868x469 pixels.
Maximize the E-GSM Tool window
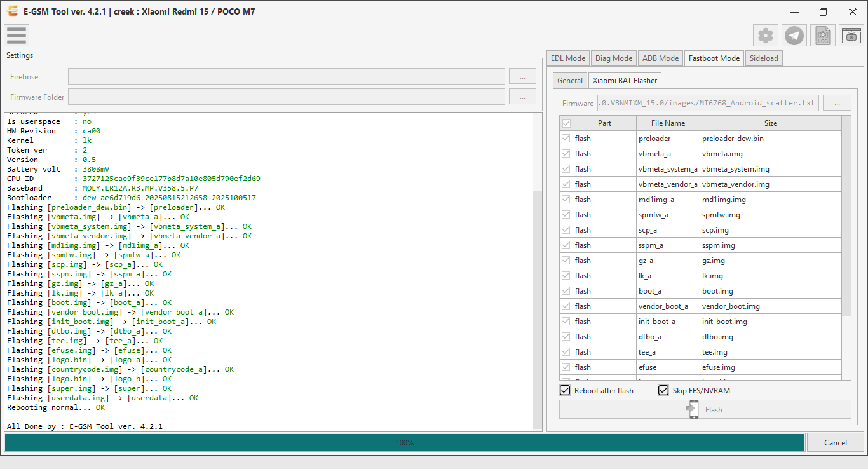point(824,11)
